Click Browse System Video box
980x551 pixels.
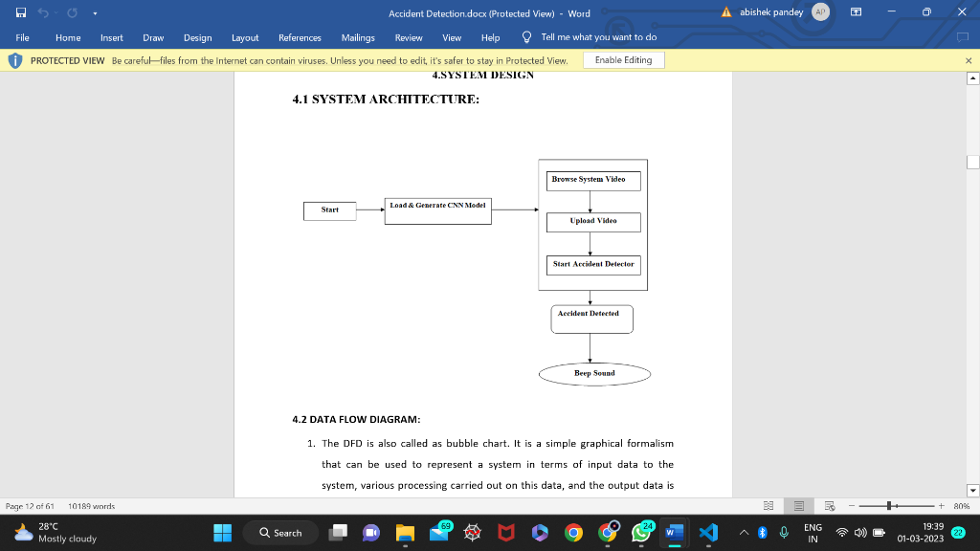pos(593,181)
